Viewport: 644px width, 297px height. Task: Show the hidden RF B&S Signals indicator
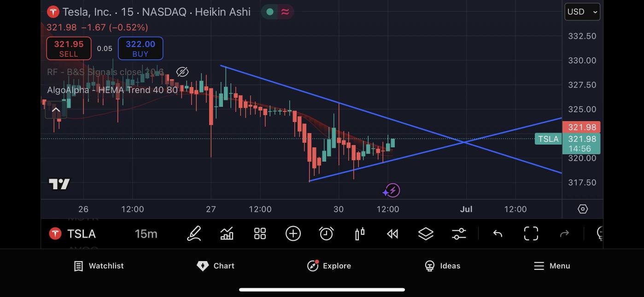tap(182, 72)
